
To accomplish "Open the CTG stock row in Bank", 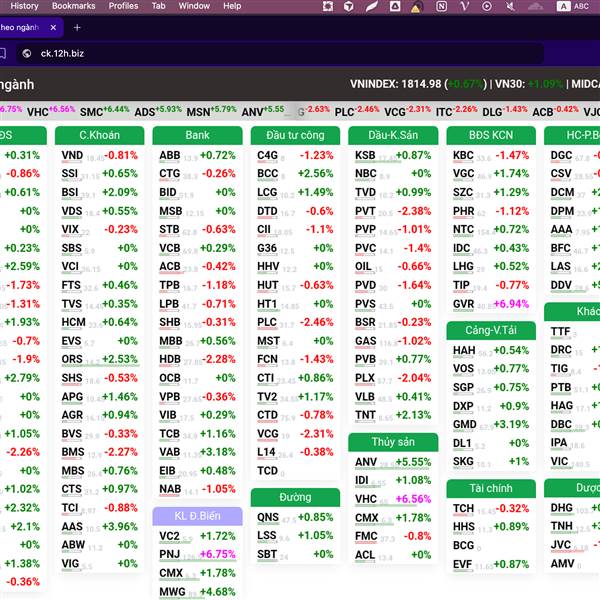I will (197, 174).
